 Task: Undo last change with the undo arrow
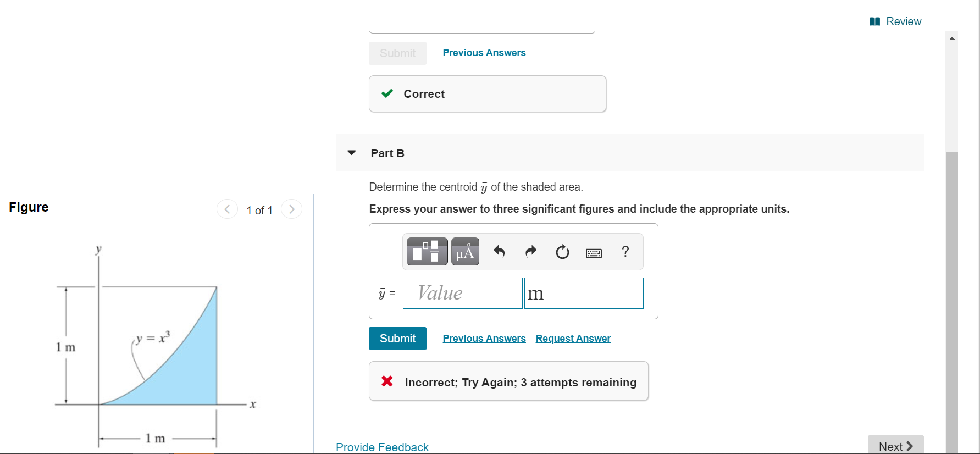point(499,252)
